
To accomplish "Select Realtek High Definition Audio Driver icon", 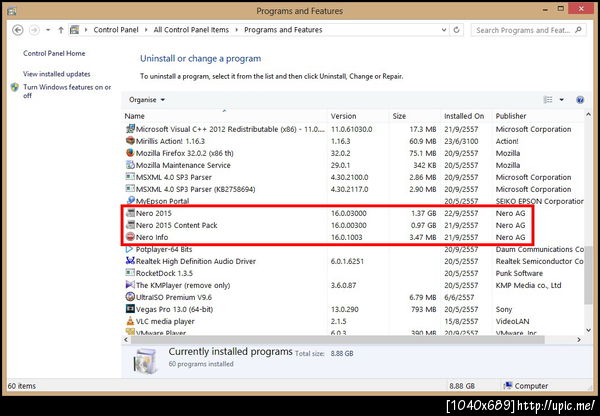I will 130,261.
